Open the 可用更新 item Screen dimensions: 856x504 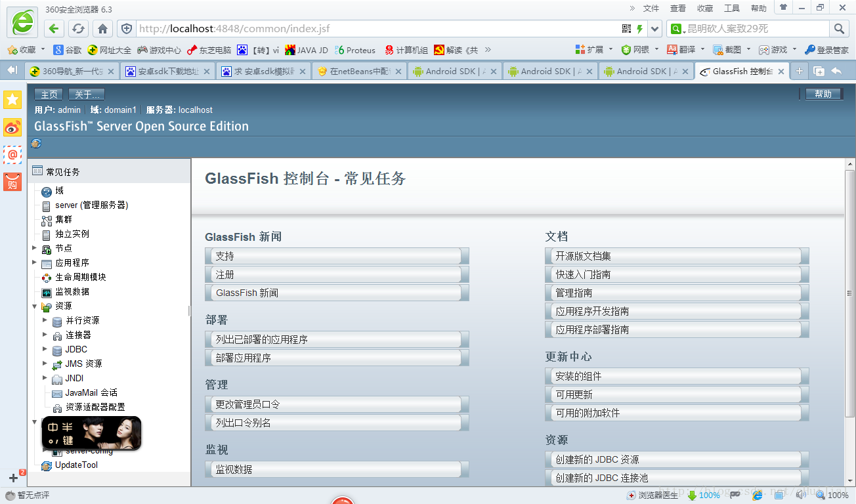pyautogui.click(x=677, y=394)
